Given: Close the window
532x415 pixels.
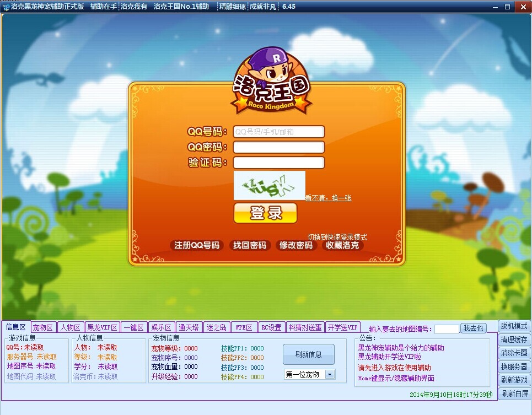Looking at the screenshot, I should click(x=523, y=7).
